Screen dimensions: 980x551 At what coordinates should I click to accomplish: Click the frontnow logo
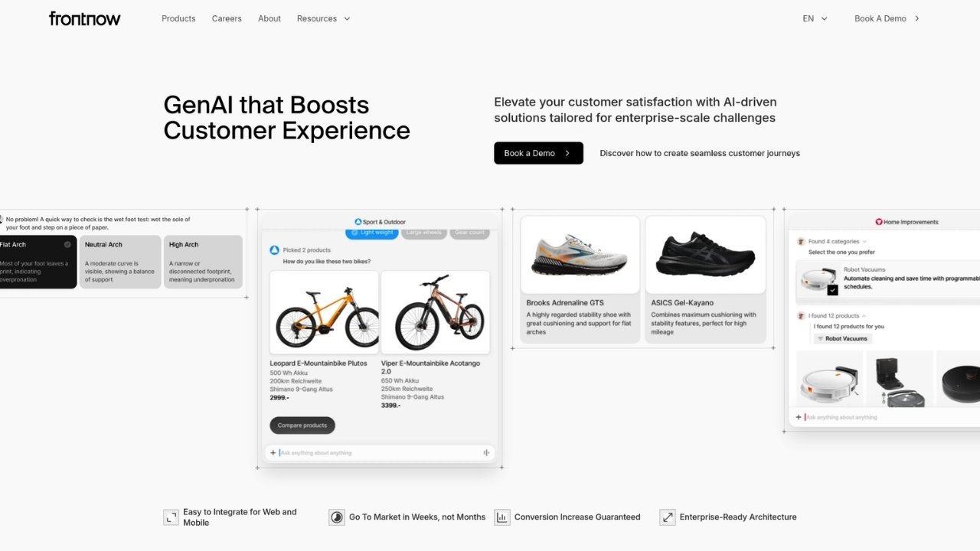85,18
